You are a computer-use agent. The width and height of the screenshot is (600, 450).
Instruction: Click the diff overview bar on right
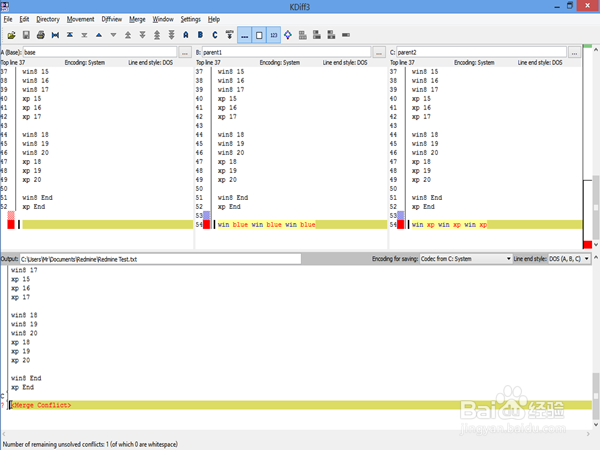pos(587,146)
